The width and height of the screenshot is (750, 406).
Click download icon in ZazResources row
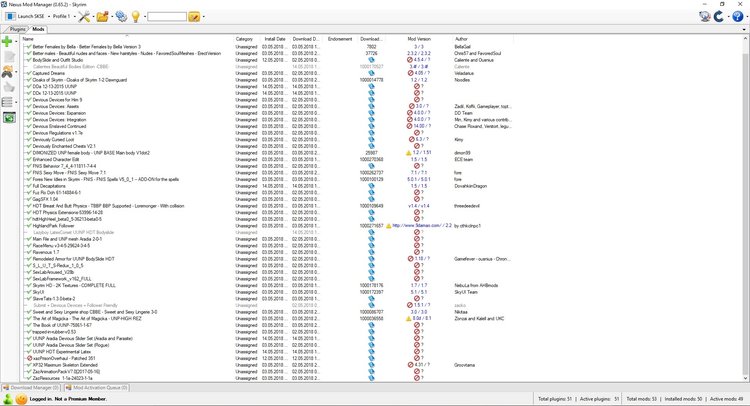[371, 378]
